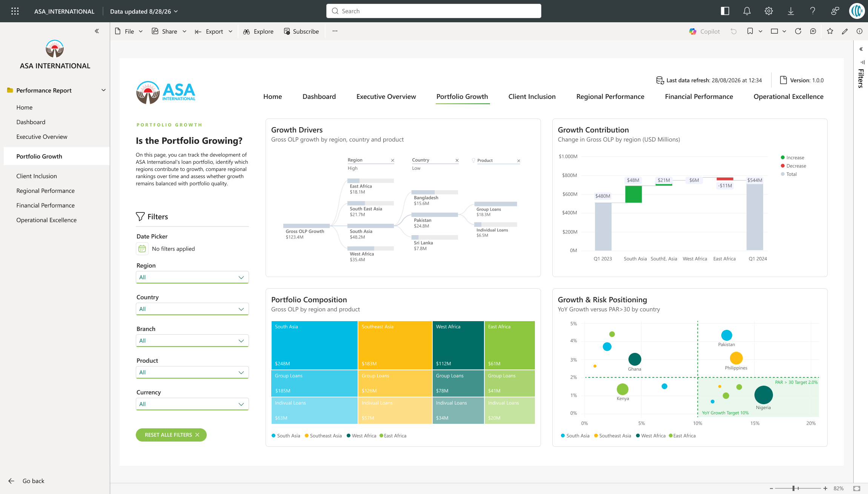Select Regional Performance in left sidebar
Image resolution: width=868 pixels, height=494 pixels.
click(45, 191)
